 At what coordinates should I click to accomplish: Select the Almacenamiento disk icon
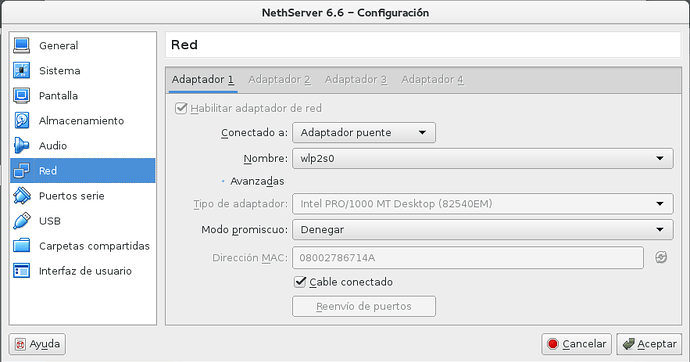22,121
